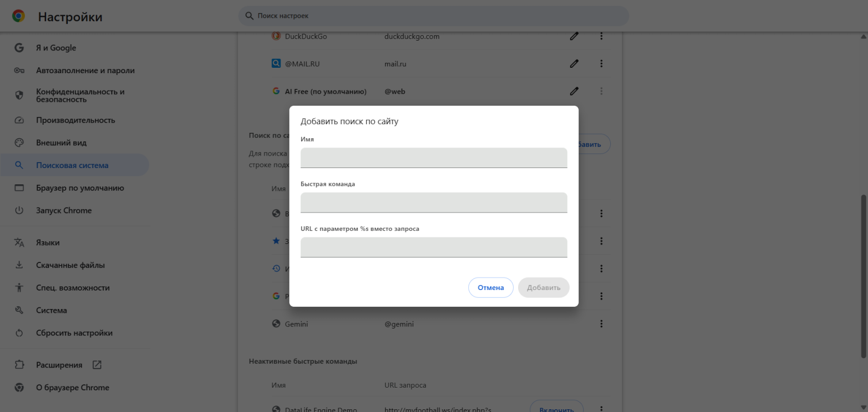This screenshot has height=412, width=868.
Task: Click the Chrome logo icon
Action: [x=18, y=16]
